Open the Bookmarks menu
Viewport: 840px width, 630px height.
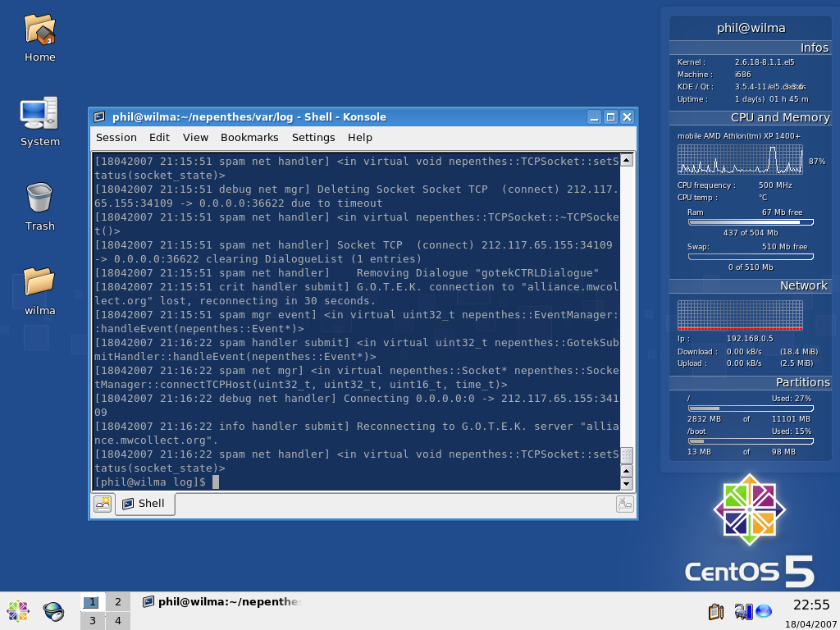coord(249,138)
